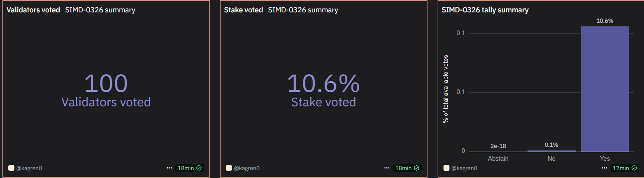Viewport: 644px width, 178px height.
Task: Click the SIMD-0326 tally summary title
Action: pyautogui.click(x=485, y=10)
